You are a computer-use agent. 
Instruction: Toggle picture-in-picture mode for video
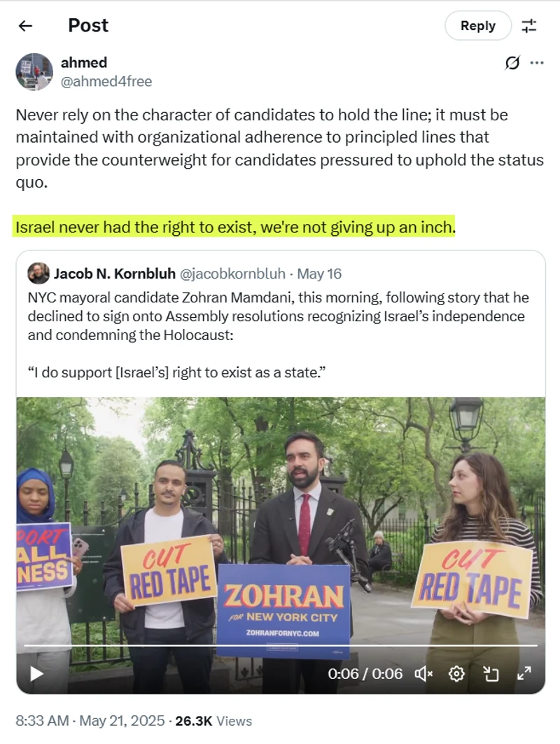tap(491, 673)
